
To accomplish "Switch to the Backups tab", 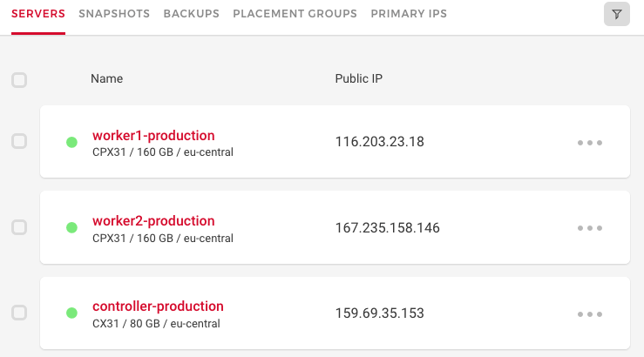I will pos(191,14).
